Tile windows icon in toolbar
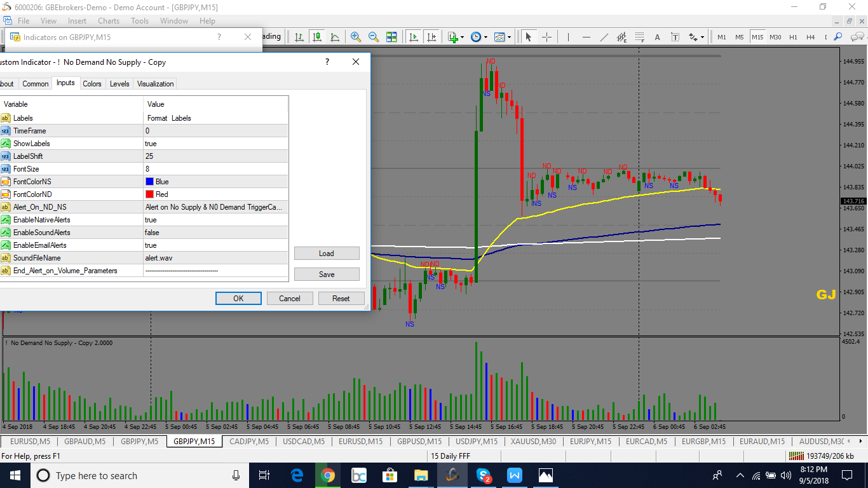The width and height of the screenshot is (868, 488). [391, 37]
